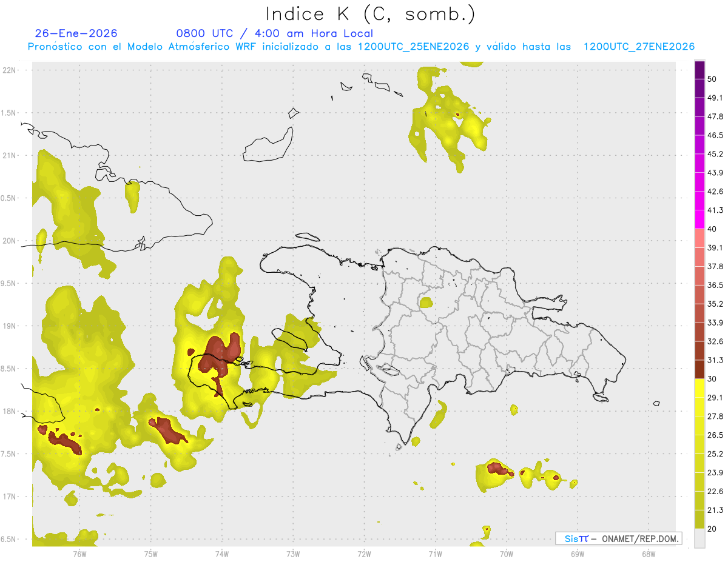Image resolution: width=728 pixels, height=562 pixels.
Task: Pick the gray legend swatch below 20
Action: point(699,538)
